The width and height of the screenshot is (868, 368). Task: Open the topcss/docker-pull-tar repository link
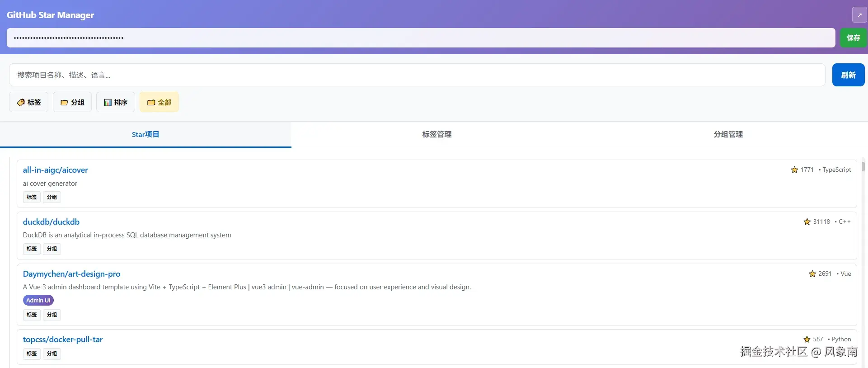63,340
